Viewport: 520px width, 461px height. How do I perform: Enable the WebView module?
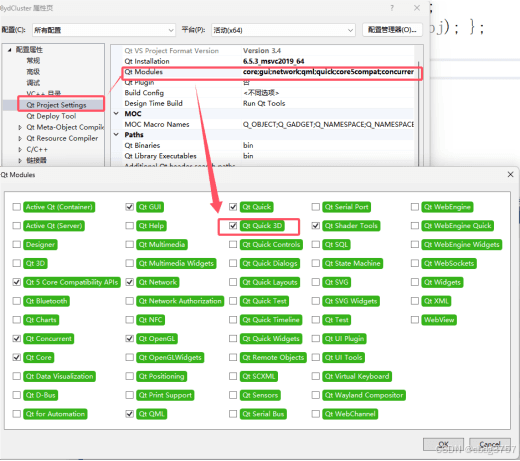[415, 320]
